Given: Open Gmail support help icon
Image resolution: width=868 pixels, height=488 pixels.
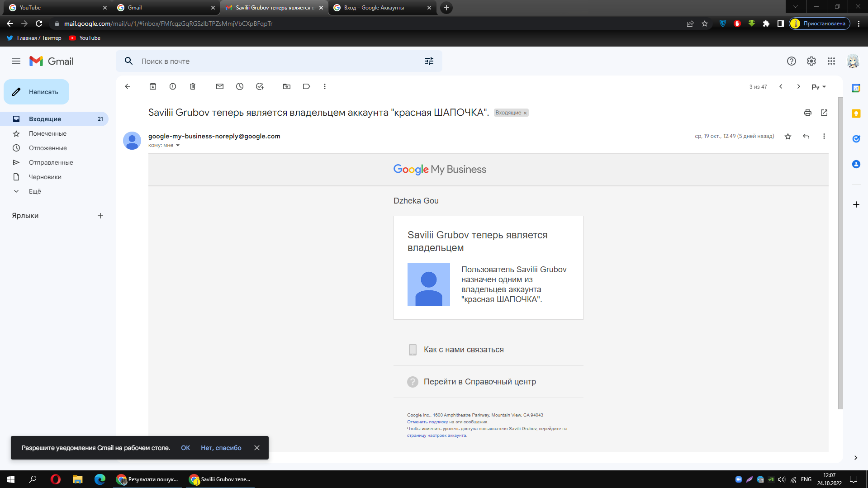Looking at the screenshot, I should (x=792, y=61).
